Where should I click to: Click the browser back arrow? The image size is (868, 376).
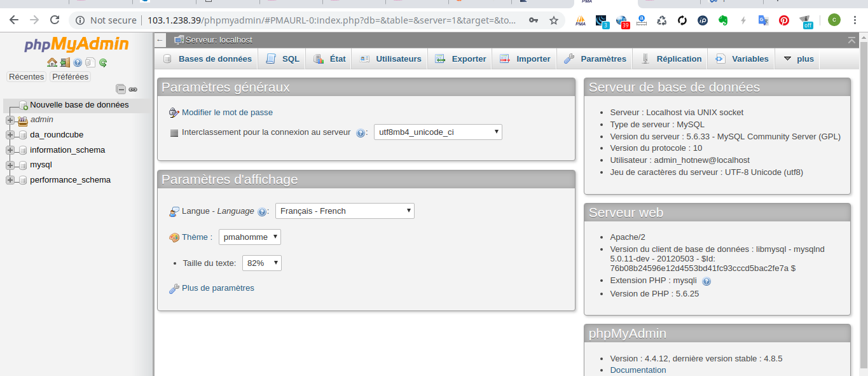coord(14,20)
